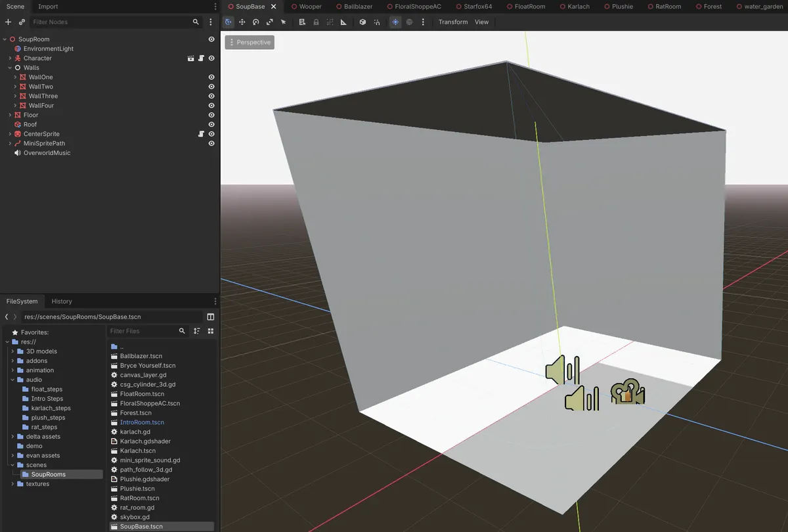This screenshot has width=788, height=532.
Task: Expand the textures folder
Action: click(x=12, y=484)
